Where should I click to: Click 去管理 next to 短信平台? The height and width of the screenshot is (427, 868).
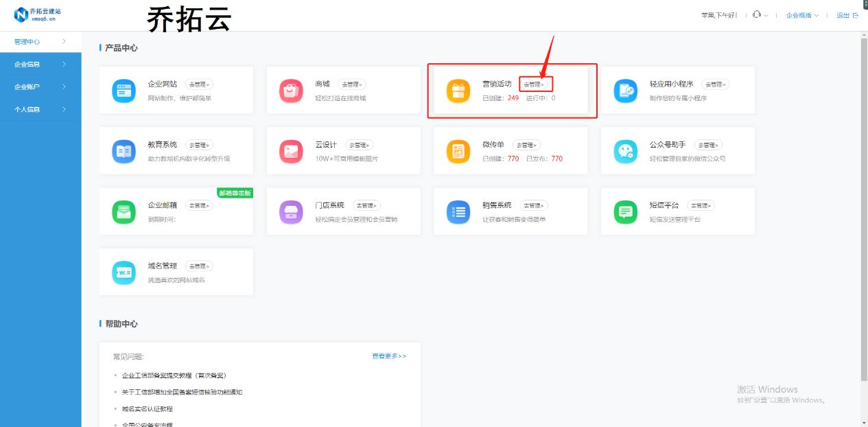coord(701,205)
